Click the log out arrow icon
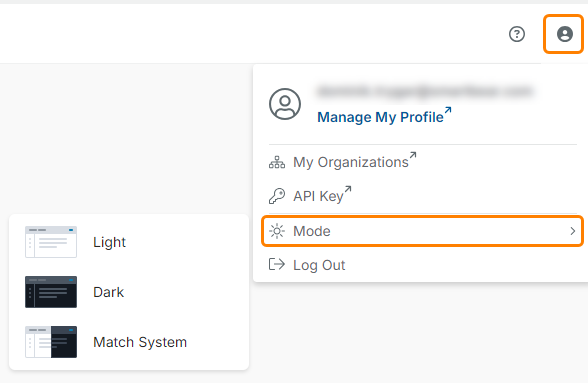Image resolution: width=588 pixels, height=383 pixels. click(277, 264)
